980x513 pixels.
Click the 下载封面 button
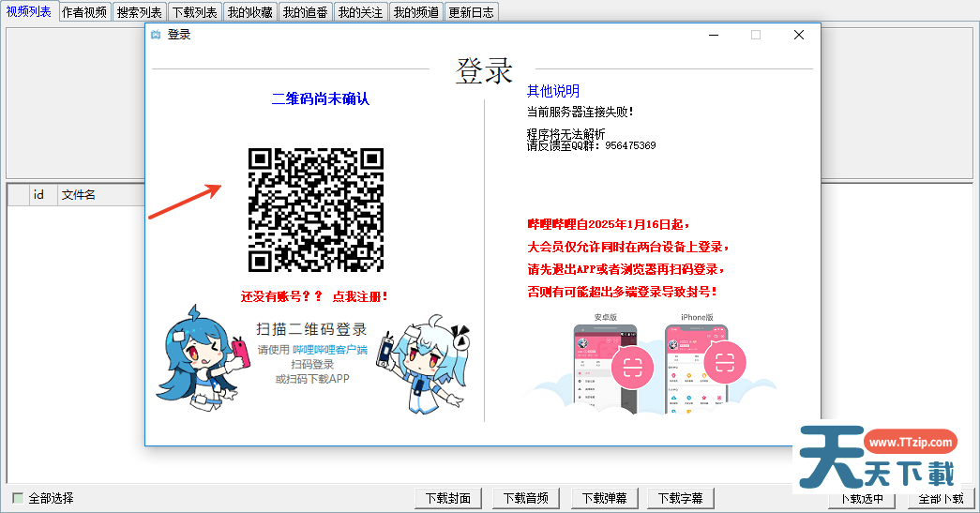pyautogui.click(x=448, y=498)
